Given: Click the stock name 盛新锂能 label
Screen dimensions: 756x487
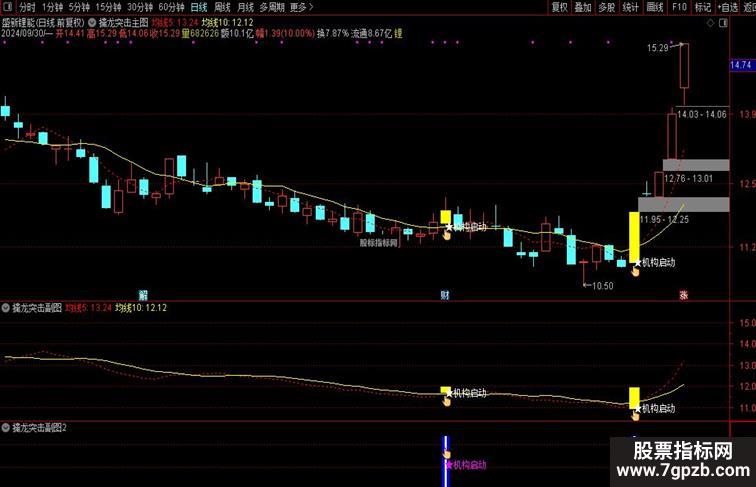Looking at the screenshot, I should (x=18, y=22).
